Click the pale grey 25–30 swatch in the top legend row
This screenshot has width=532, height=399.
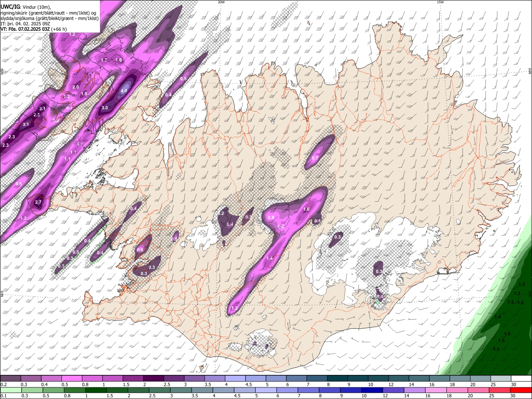[500, 379]
